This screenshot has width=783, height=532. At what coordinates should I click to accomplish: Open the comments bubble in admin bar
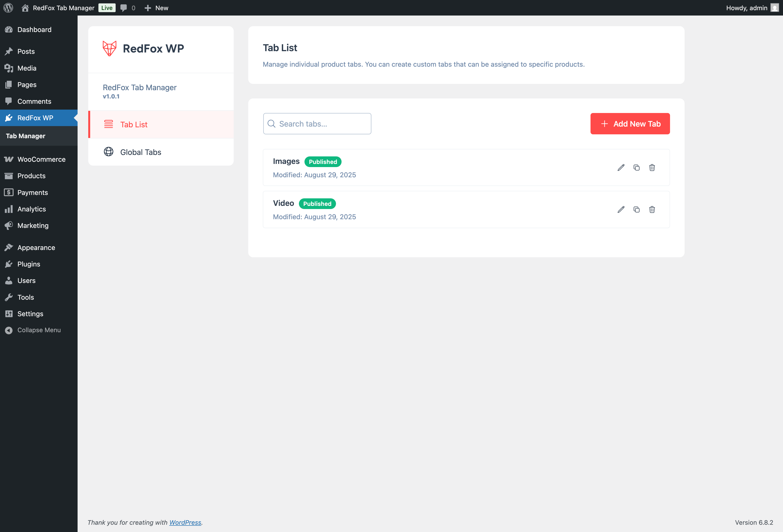(x=124, y=8)
